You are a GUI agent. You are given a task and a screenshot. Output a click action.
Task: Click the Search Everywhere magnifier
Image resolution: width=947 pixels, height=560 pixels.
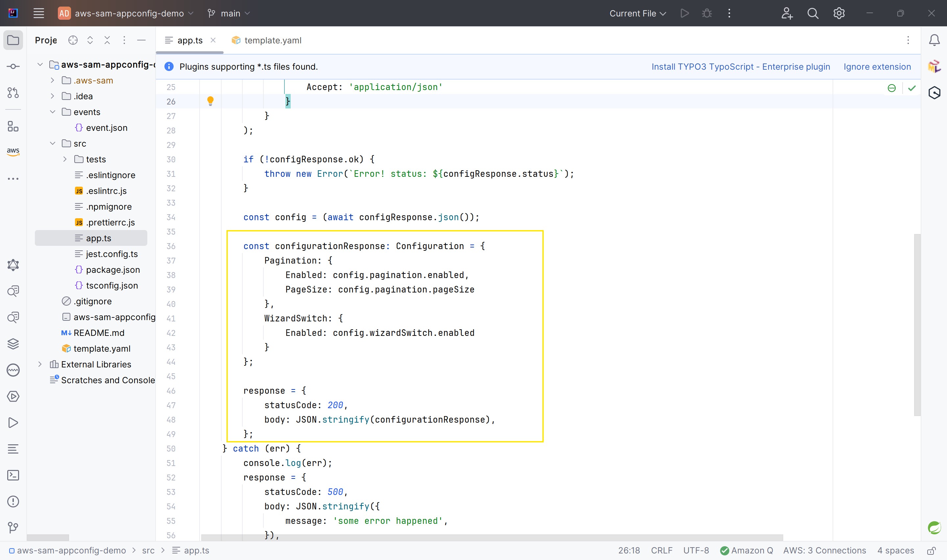pos(813,13)
